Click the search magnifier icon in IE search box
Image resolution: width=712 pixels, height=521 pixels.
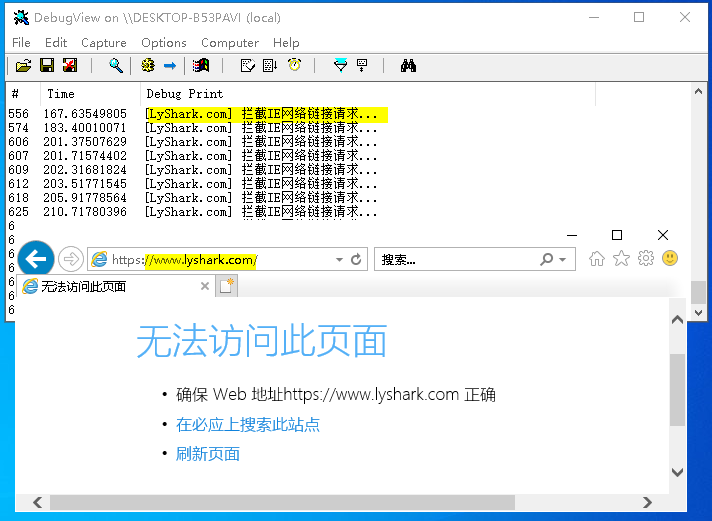(x=547, y=259)
